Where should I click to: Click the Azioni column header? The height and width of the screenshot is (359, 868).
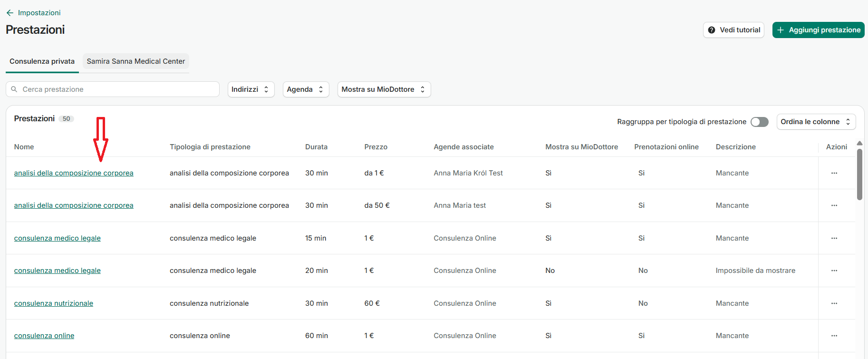(837, 147)
